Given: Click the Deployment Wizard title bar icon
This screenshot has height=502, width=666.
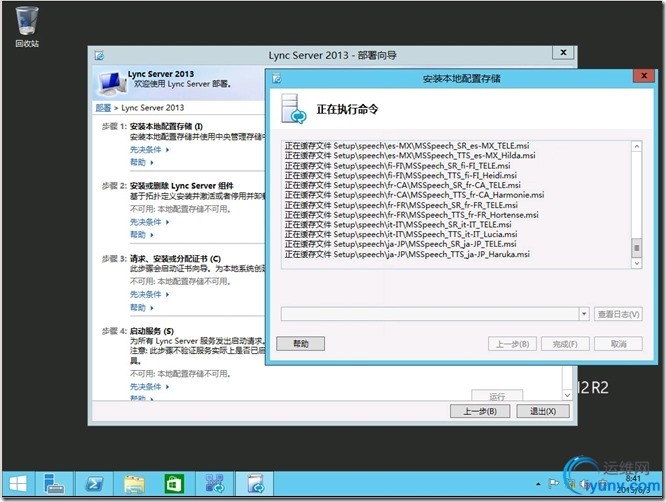Looking at the screenshot, I should (99, 56).
